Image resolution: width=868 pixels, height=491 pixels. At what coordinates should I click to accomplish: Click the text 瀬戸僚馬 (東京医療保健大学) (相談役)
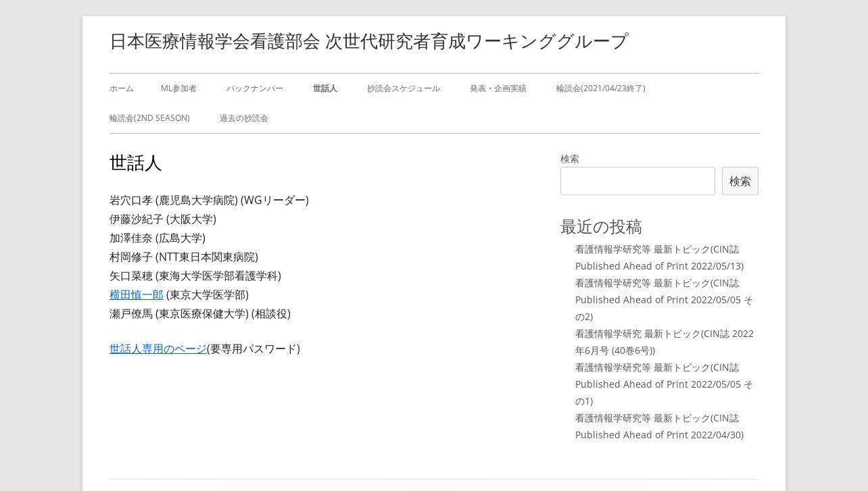(x=200, y=314)
